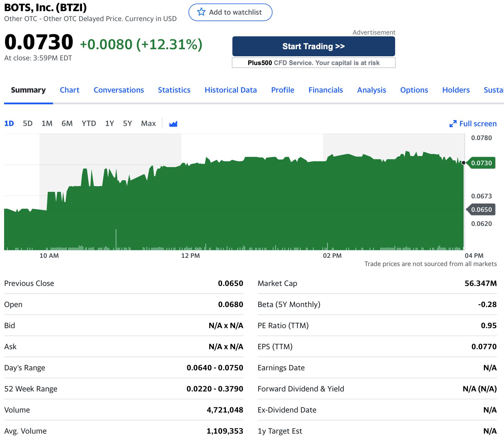Click the gray 0.0650 previous close marker
The height and width of the screenshot is (443, 504).
pyautogui.click(x=481, y=209)
